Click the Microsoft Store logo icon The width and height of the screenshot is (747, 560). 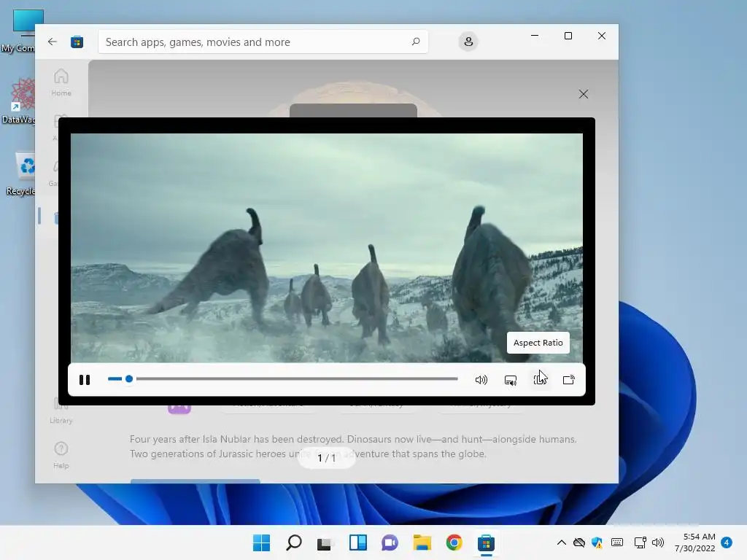(77, 42)
